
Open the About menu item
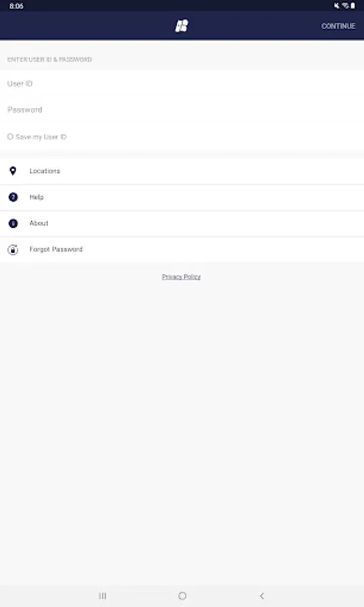click(182, 224)
